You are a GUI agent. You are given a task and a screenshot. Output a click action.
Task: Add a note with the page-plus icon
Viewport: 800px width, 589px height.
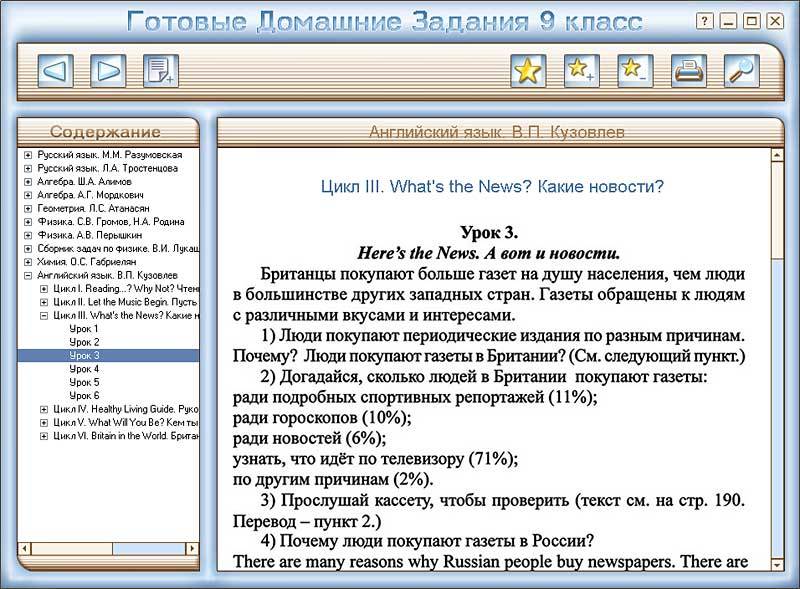(161, 70)
